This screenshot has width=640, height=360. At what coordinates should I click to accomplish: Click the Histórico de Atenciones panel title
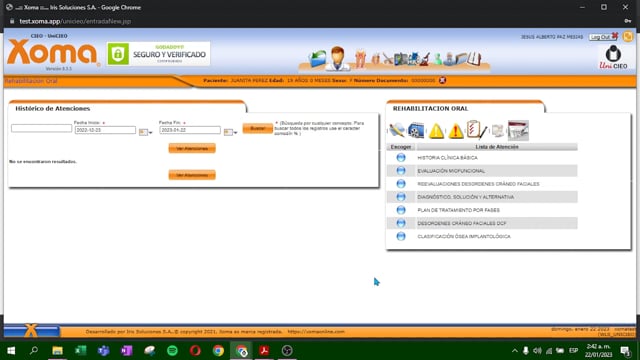click(x=53, y=109)
